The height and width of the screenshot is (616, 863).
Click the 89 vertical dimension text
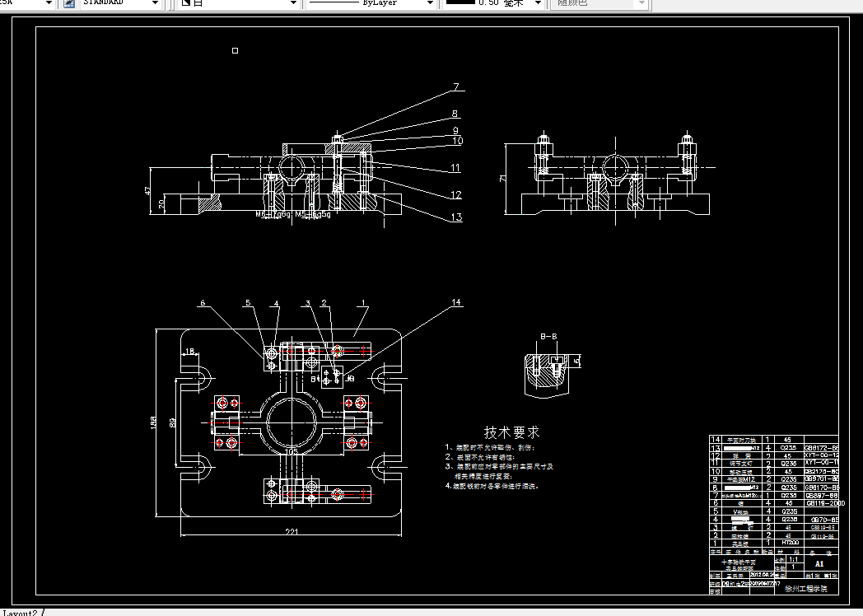(172, 422)
